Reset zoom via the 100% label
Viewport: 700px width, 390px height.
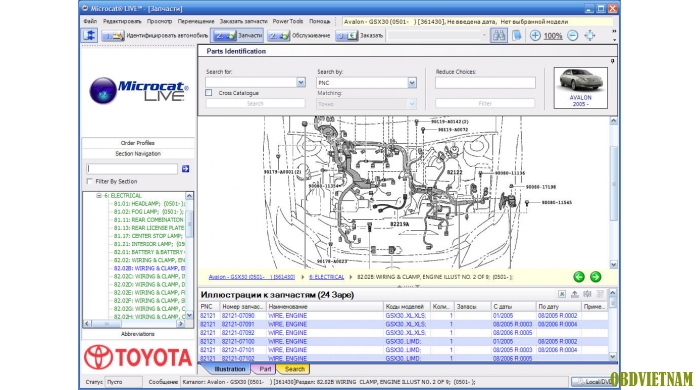(x=553, y=36)
